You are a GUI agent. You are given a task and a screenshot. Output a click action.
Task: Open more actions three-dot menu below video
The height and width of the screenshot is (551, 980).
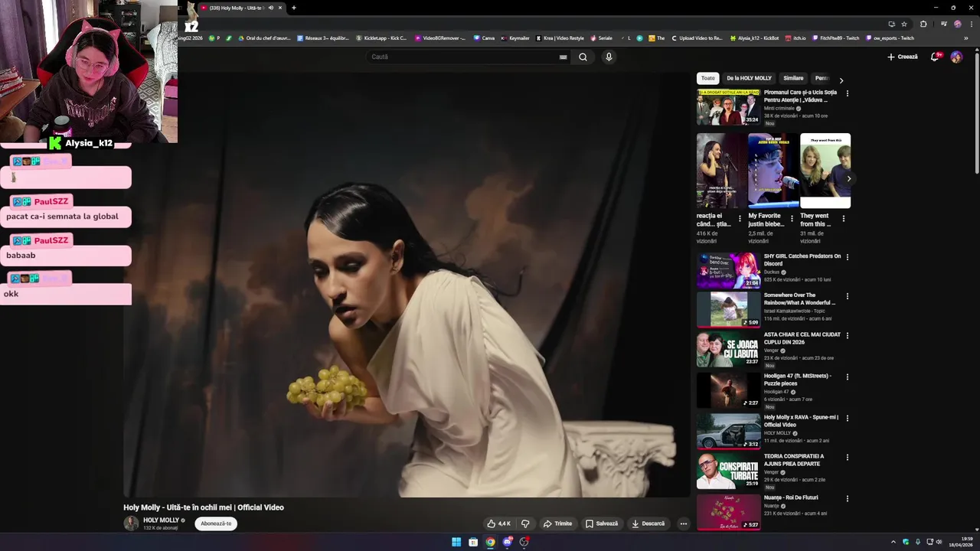pyautogui.click(x=684, y=523)
